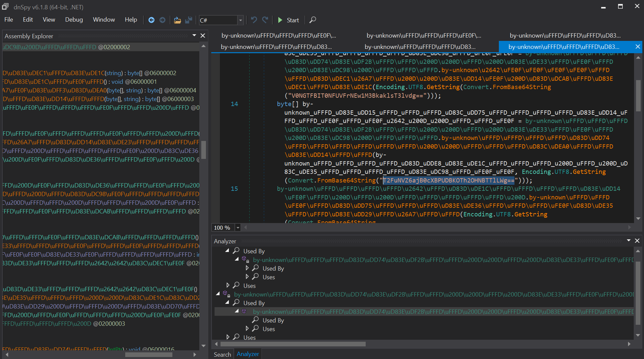644x359 pixels.
Task: Click the Redo toolbar icon
Action: pos(265,20)
